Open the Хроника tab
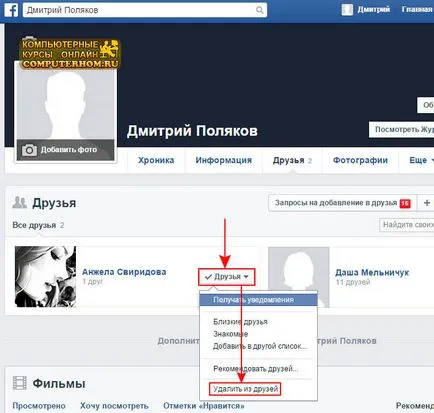 point(156,160)
